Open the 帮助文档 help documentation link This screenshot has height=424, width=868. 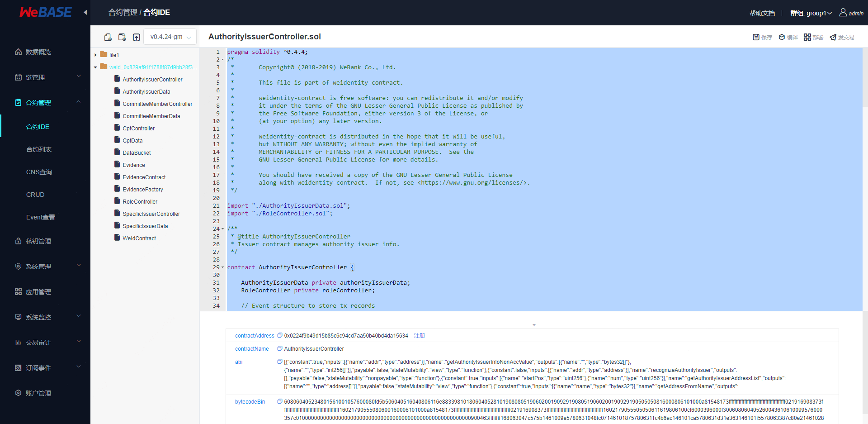[x=762, y=13]
